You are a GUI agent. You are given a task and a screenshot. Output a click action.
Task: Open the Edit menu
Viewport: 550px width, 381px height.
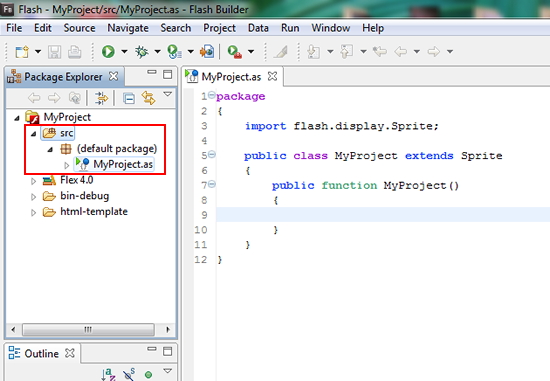(42, 28)
